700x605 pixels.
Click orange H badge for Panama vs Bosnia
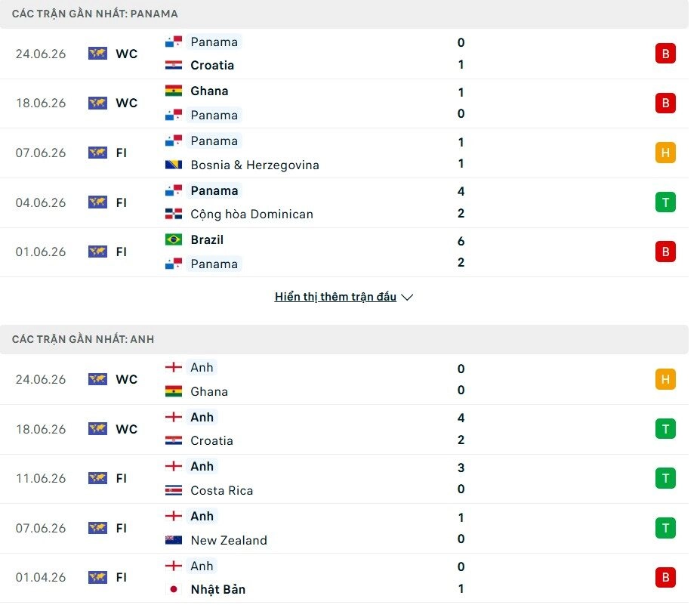pos(665,153)
